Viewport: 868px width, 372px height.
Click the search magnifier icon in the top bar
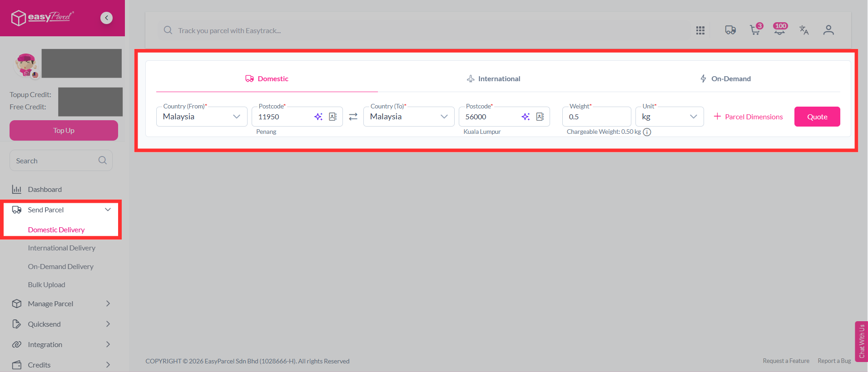coord(168,30)
